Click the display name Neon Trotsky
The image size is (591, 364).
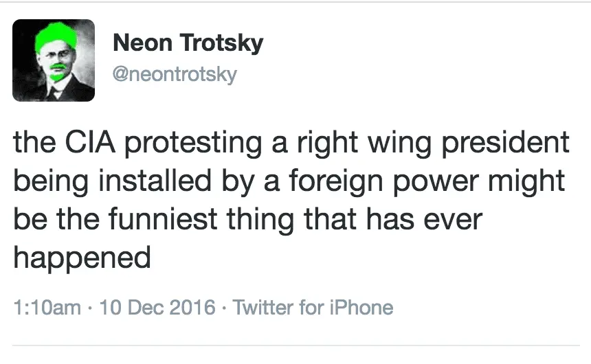[x=188, y=44]
